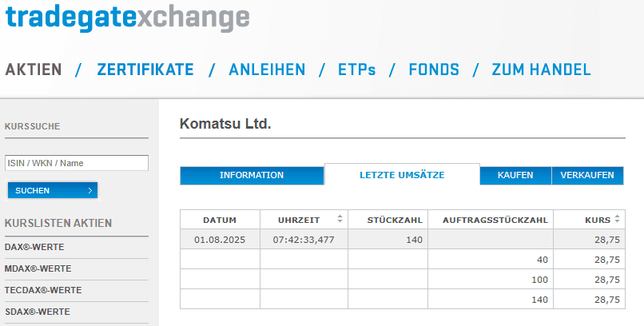Open ETPs section
This screenshot has height=326, width=644.
click(x=356, y=70)
